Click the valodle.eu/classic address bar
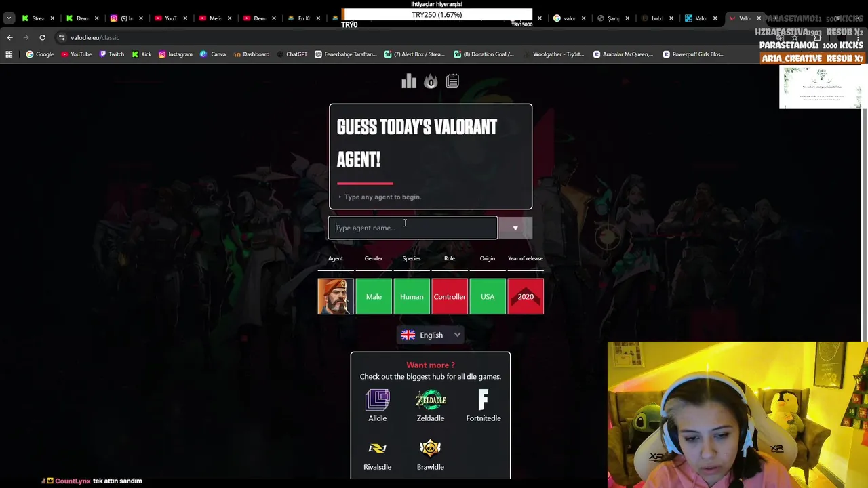Image resolution: width=868 pixels, height=488 pixels. coord(95,37)
